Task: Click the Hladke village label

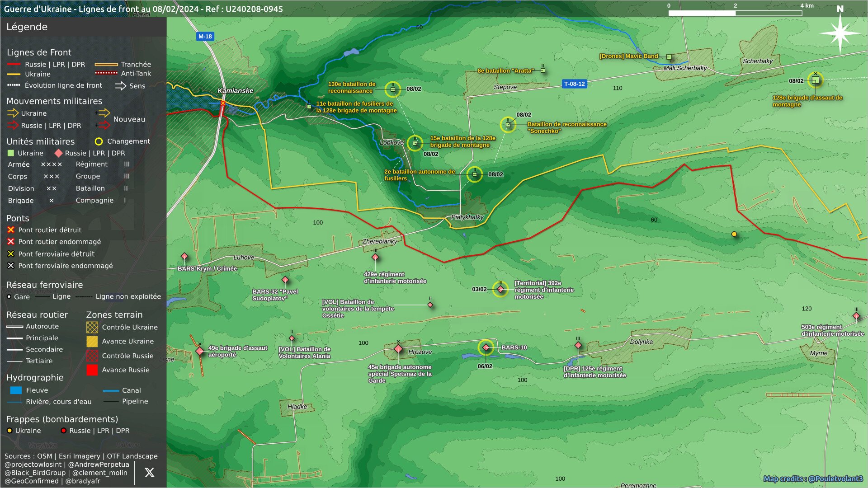Action: point(297,407)
